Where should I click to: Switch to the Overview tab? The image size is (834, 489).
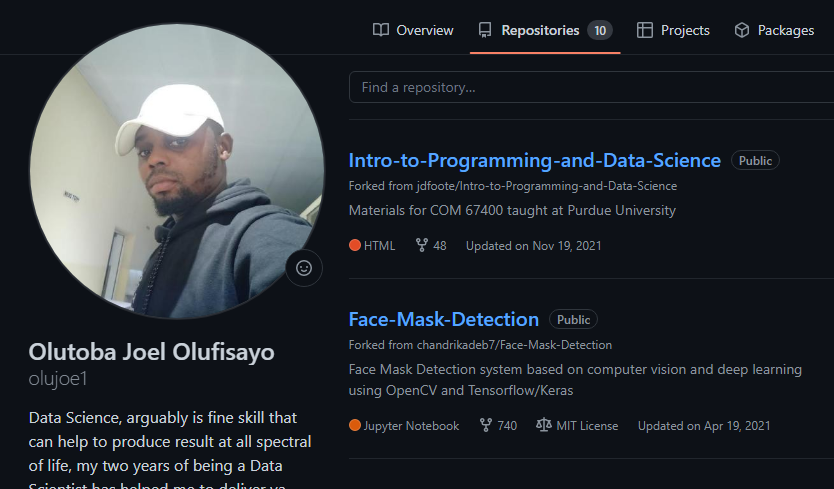click(413, 30)
